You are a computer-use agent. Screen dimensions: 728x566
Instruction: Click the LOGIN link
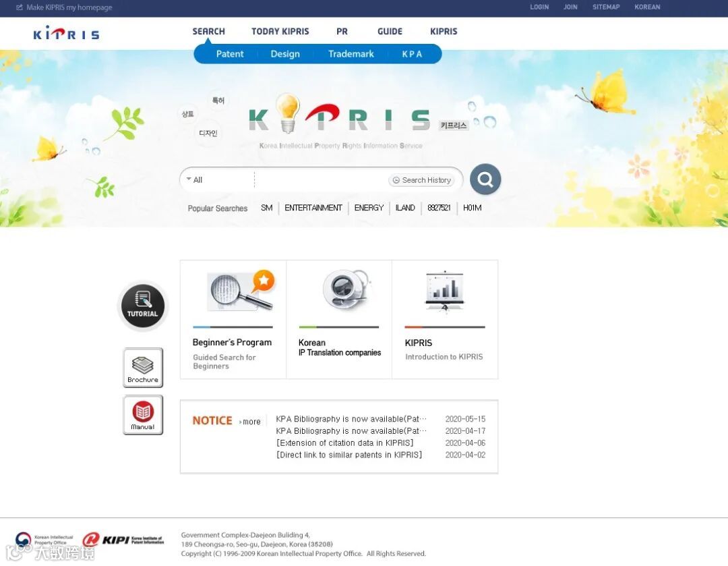[539, 7]
